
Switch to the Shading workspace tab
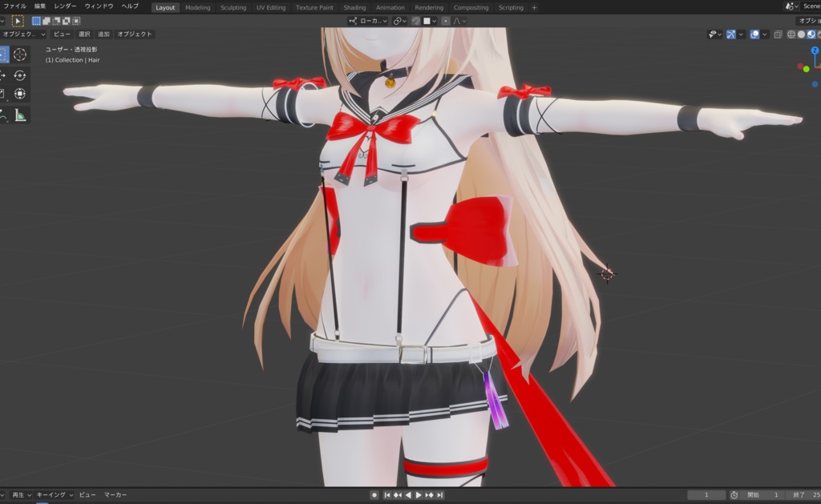pyautogui.click(x=355, y=7)
